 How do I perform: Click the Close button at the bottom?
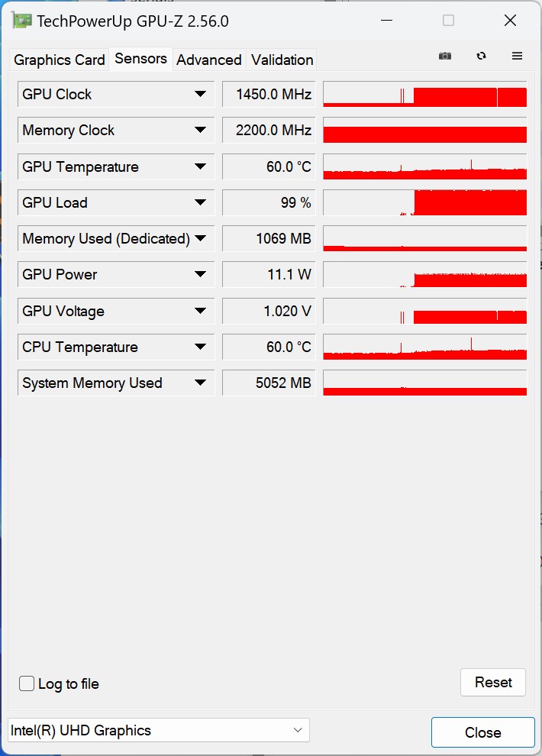coord(482,732)
